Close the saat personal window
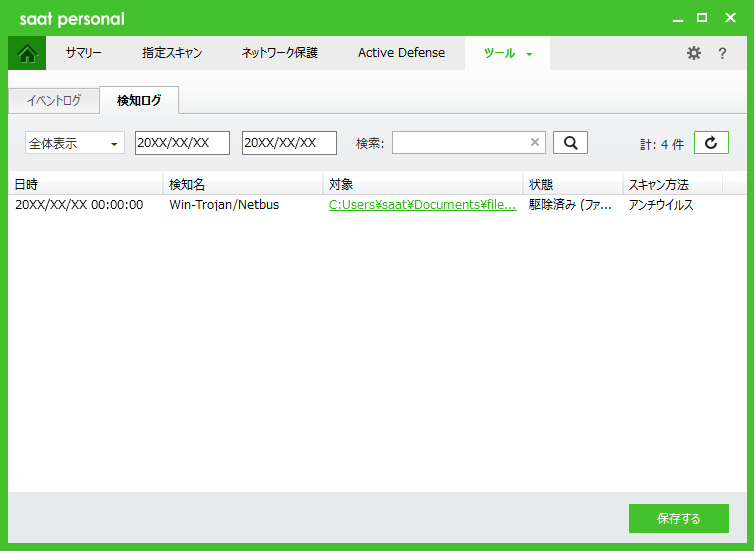754x551 pixels. [x=730, y=18]
